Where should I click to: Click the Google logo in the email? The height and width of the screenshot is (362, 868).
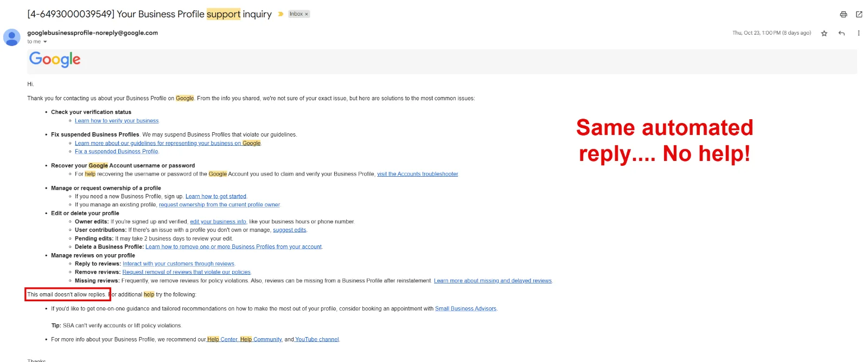tap(55, 60)
